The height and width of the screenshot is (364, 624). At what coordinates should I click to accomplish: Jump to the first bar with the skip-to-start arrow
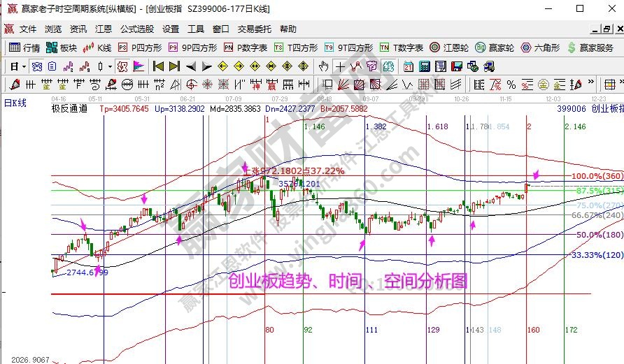[x=158, y=66]
